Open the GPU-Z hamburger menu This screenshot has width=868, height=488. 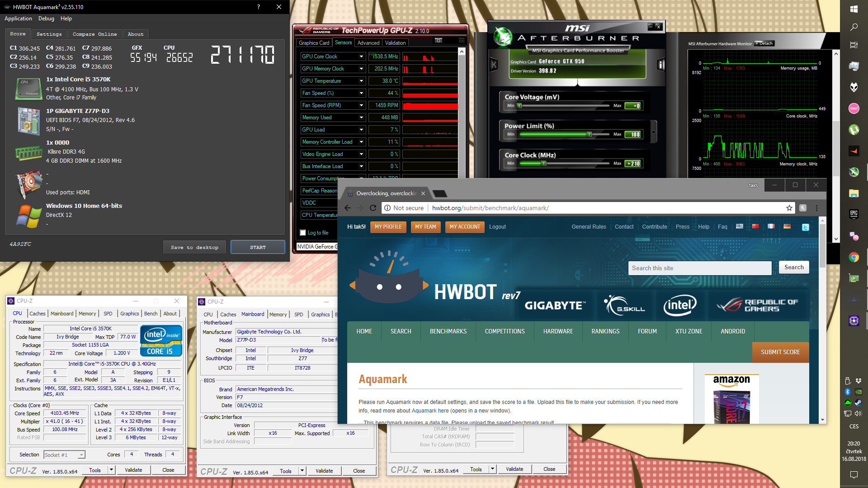[x=462, y=41]
